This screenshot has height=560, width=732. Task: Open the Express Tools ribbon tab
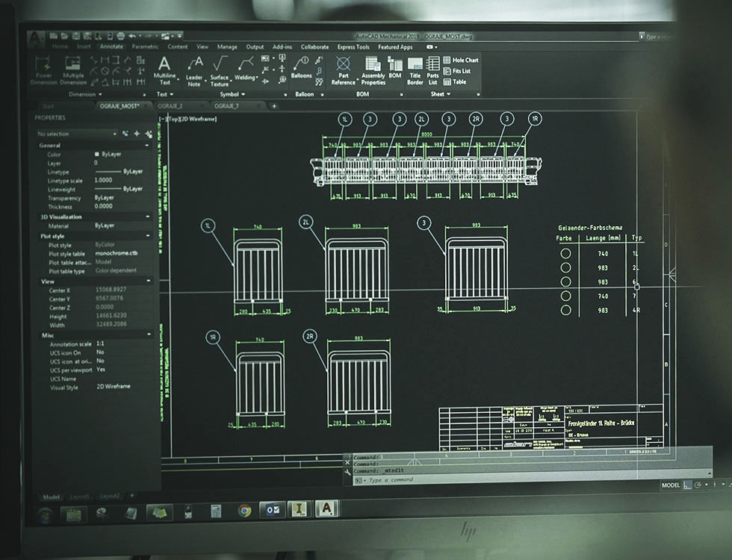point(353,47)
